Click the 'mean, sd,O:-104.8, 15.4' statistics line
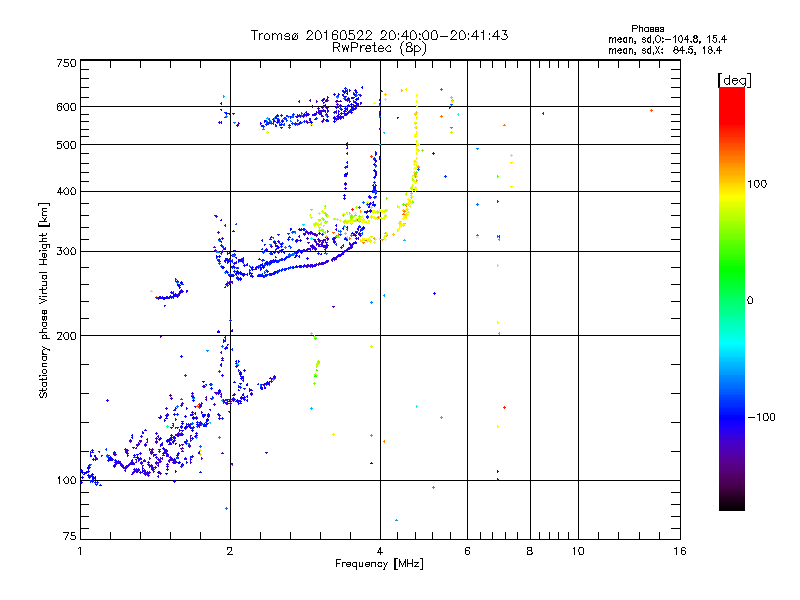The image size is (800, 600). point(667,39)
